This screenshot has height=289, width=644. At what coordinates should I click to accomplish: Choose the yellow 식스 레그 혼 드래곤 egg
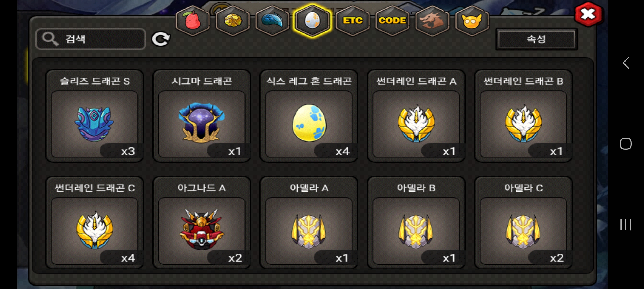tap(309, 116)
